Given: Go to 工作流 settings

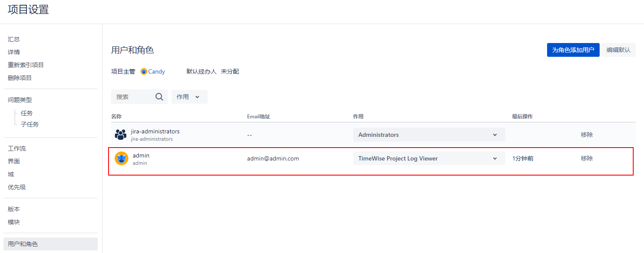Looking at the screenshot, I should (17, 148).
